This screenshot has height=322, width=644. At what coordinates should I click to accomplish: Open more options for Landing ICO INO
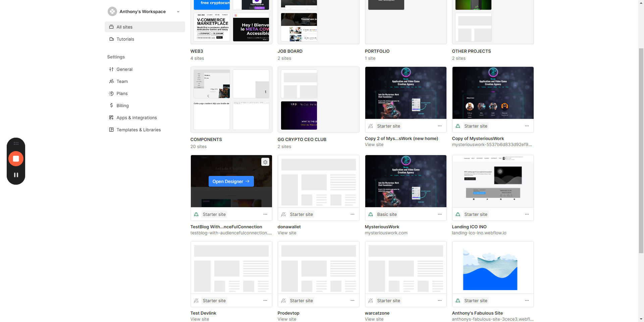tap(527, 214)
